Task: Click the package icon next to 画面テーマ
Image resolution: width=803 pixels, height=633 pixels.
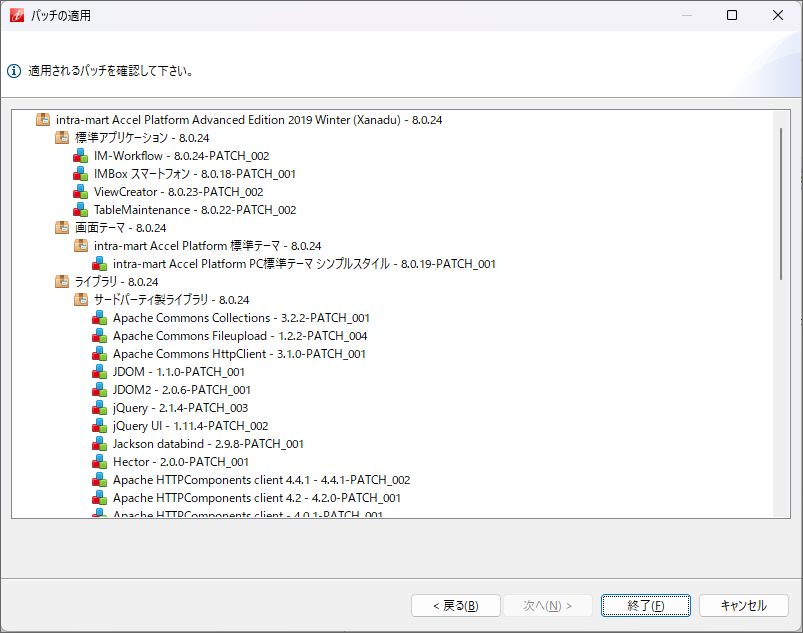Action: click(x=62, y=227)
